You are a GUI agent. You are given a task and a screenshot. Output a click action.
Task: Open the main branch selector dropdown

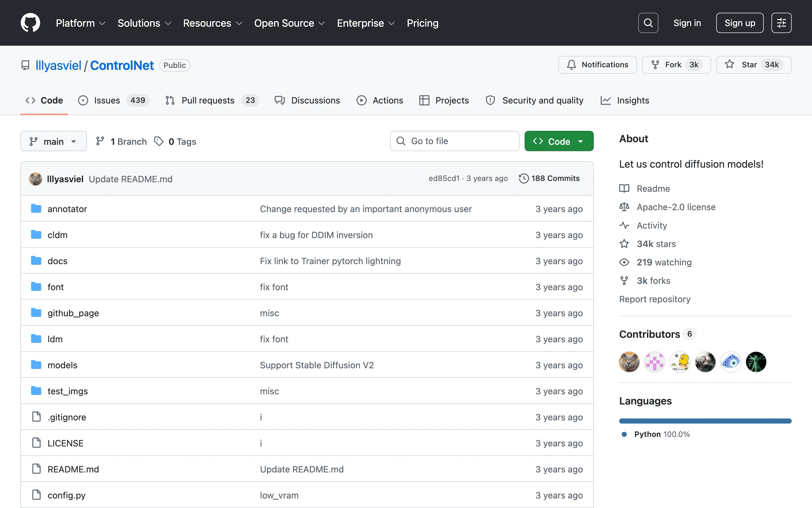click(x=53, y=141)
